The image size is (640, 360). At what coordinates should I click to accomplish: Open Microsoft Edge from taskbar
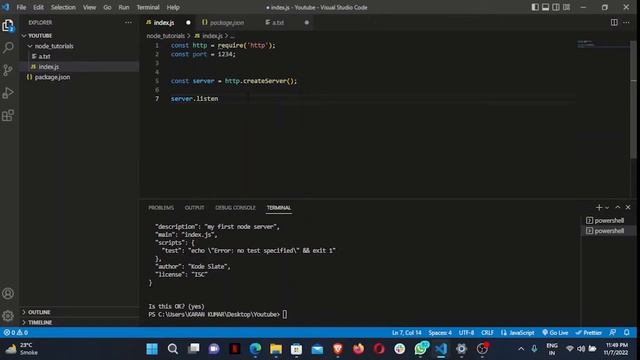pyautogui.click(x=255, y=349)
